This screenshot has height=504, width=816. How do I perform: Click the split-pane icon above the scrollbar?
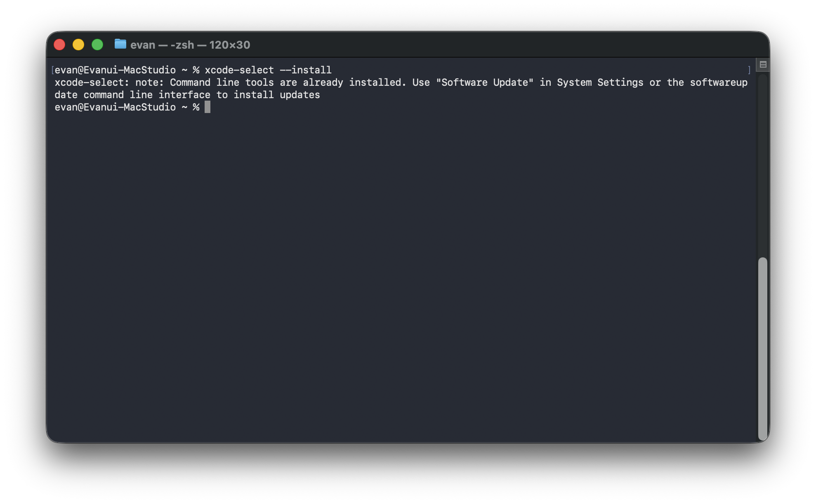(763, 64)
